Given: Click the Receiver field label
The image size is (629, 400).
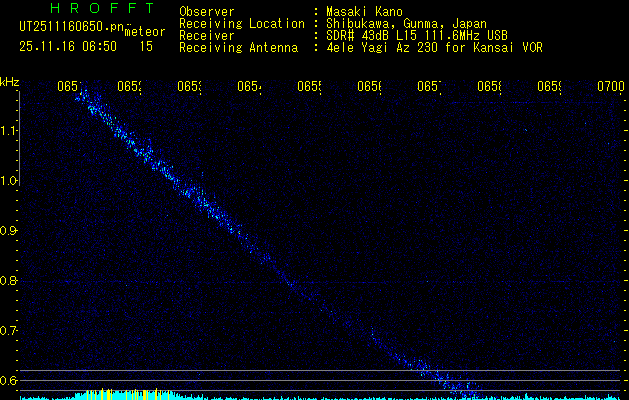Looking at the screenshot, I should tap(207, 36).
